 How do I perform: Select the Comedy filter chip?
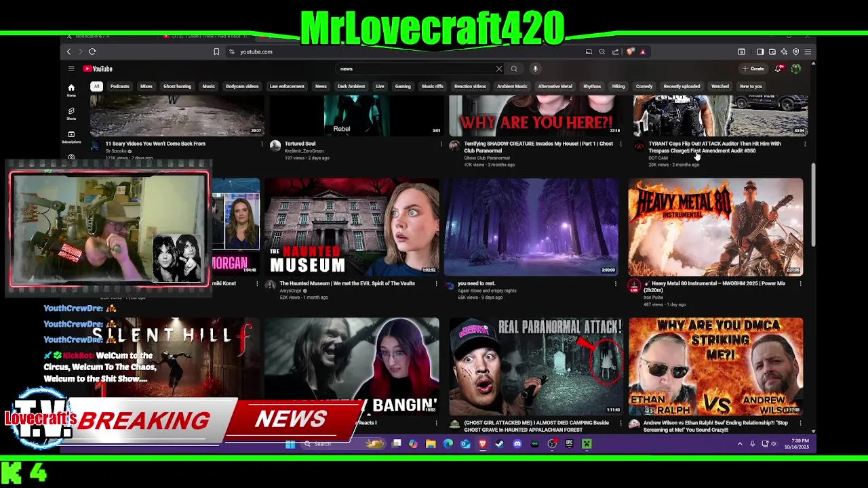pos(644,86)
